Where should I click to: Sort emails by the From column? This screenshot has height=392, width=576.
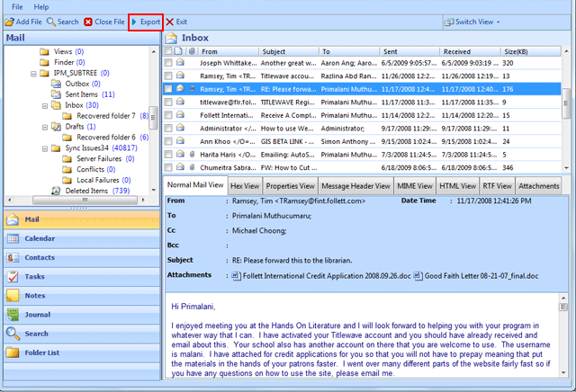click(229, 52)
